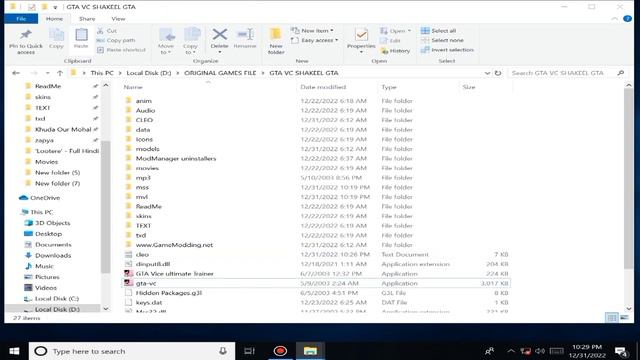Click Select none

442,40
